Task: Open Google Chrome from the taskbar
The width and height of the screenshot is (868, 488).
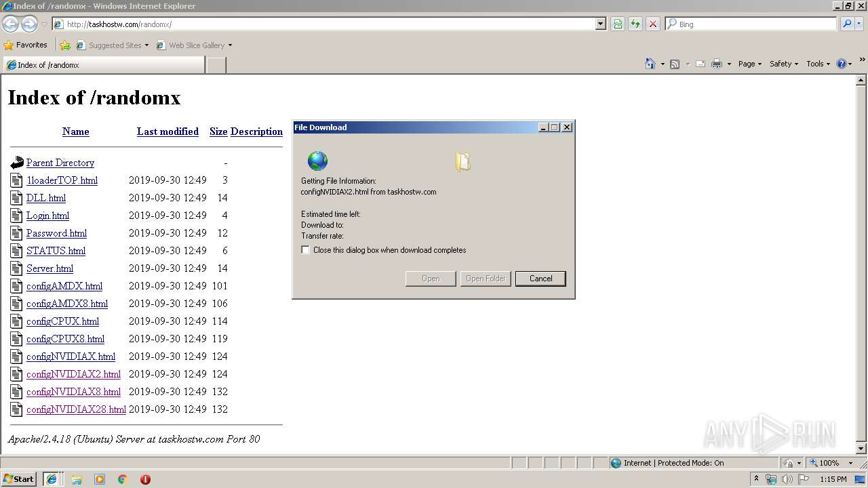Action: [123, 479]
